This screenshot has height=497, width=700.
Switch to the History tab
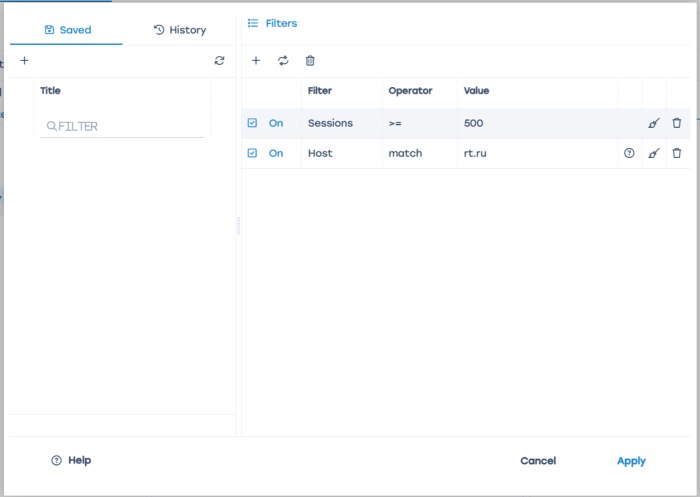pos(180,30)
